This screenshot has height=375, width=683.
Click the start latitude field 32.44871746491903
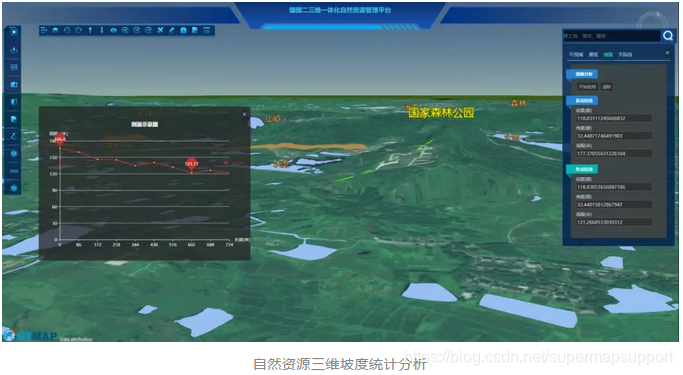(614, 136)
